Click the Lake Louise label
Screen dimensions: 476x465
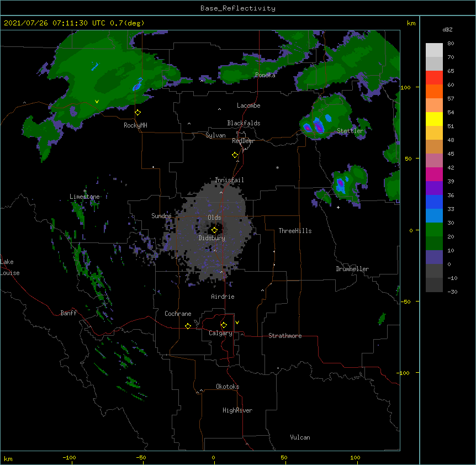point(10,267)
